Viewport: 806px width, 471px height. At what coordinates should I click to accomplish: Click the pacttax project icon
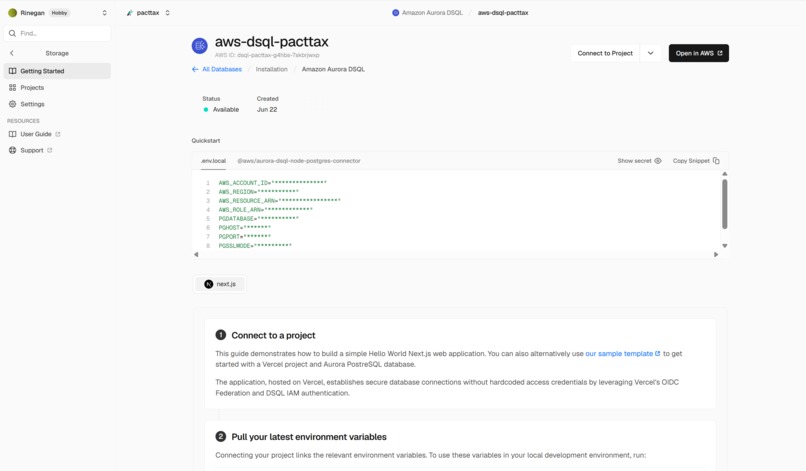tap(130, 13)
